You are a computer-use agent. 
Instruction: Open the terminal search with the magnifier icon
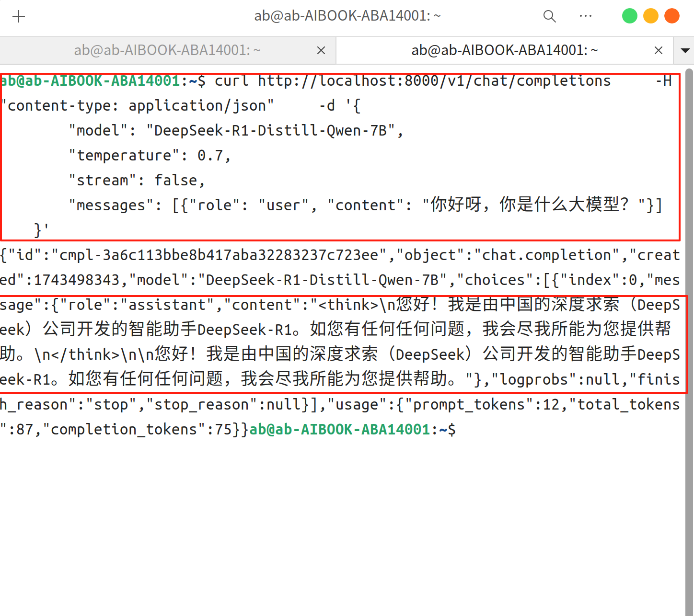pos(549,16)
